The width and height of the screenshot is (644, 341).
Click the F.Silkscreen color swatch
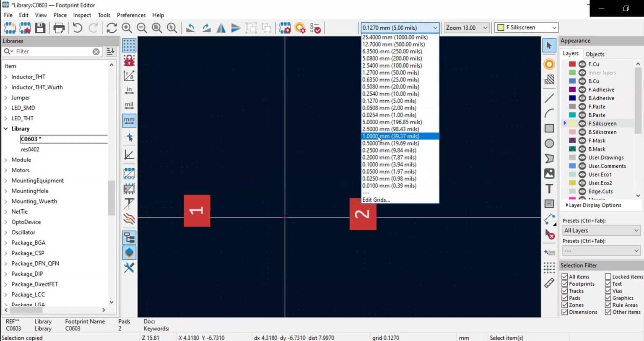tap(571, 123)
